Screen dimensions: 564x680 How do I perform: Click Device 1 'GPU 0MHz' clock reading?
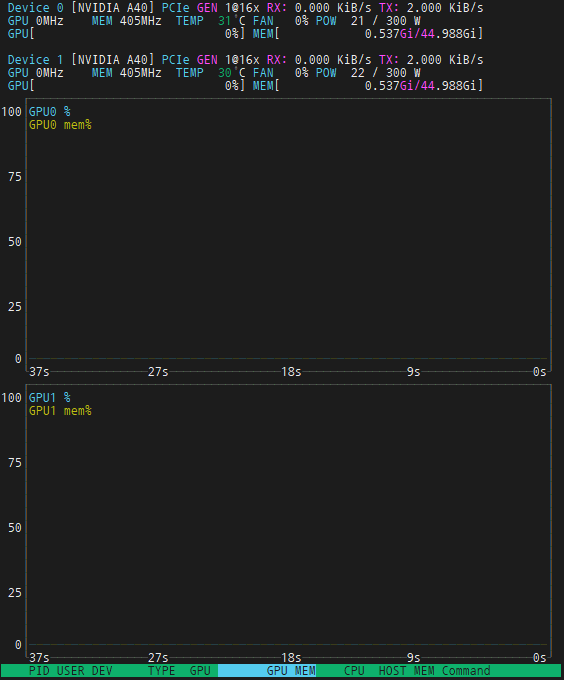click(36, 73)
